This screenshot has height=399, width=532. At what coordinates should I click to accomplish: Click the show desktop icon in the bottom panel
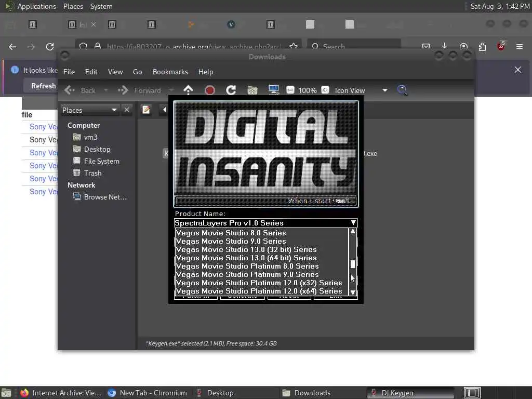[x=6, y=393]
